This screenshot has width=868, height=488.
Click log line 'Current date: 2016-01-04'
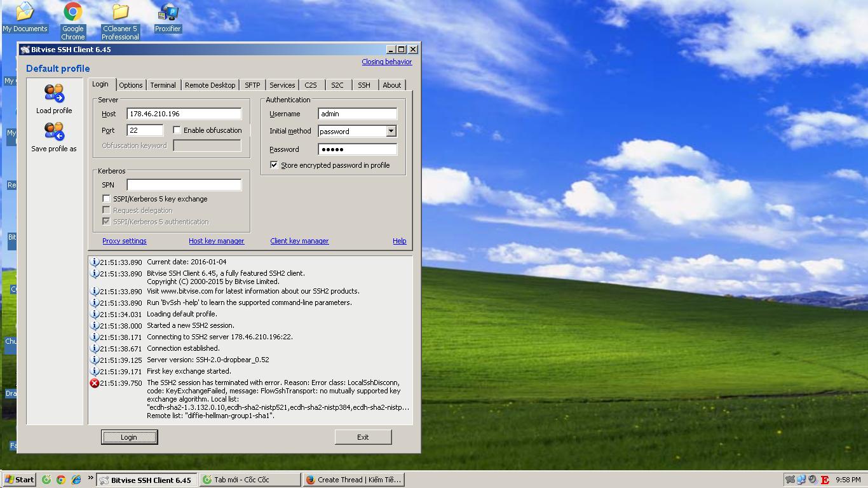(x=186, y=262)
